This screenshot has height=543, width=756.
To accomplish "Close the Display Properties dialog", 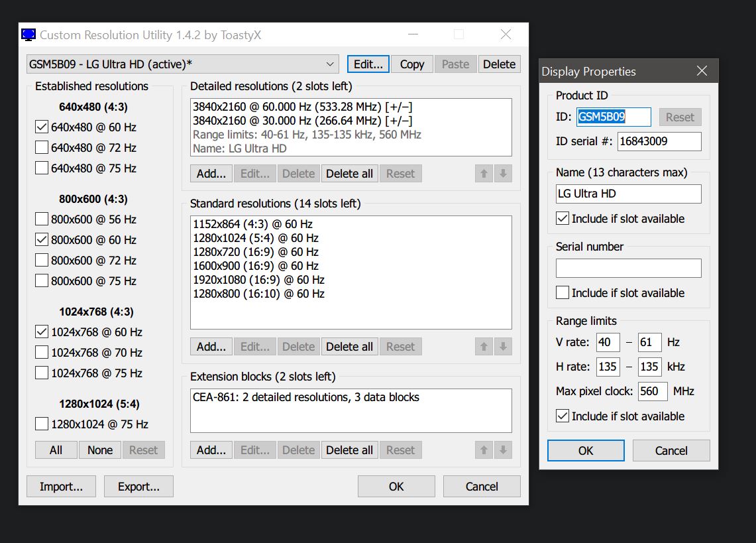I will tap(702, 72).
